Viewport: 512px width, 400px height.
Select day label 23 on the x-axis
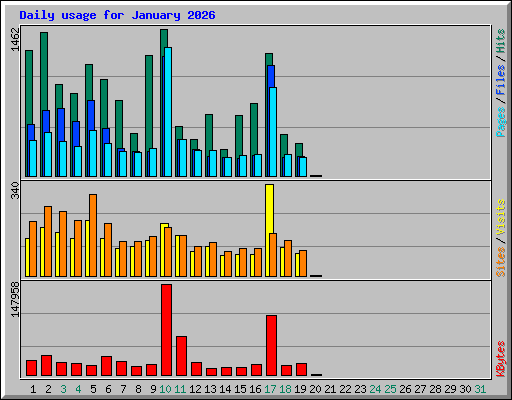tap(360, 389)
